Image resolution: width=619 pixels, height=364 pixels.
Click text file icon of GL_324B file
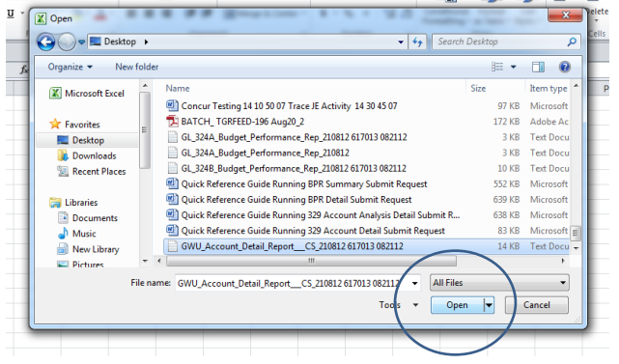pos(172,168)
